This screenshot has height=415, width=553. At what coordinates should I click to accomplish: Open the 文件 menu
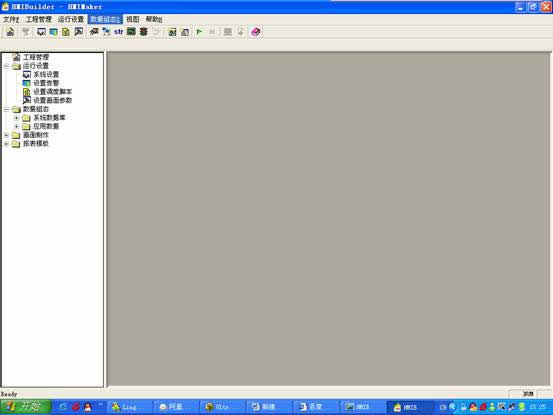coord(11,19)
